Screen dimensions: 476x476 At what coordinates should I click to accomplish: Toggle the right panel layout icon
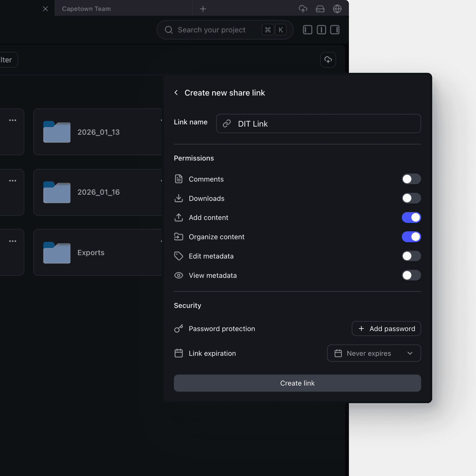335,30
